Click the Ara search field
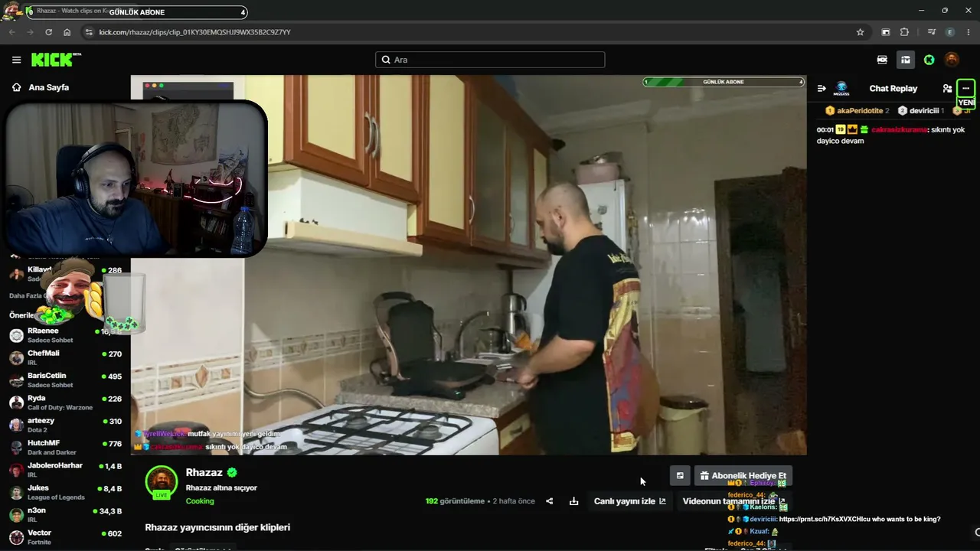 490,60
